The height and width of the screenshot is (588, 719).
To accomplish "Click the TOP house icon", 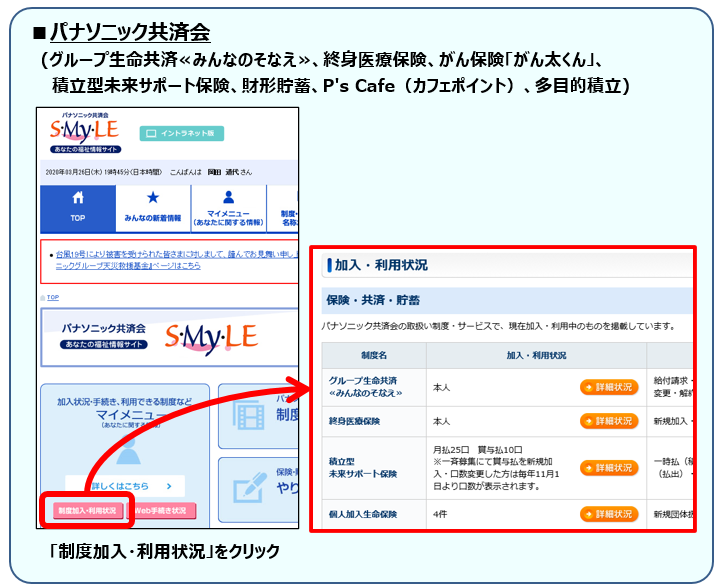I will [x=78, y=198].
